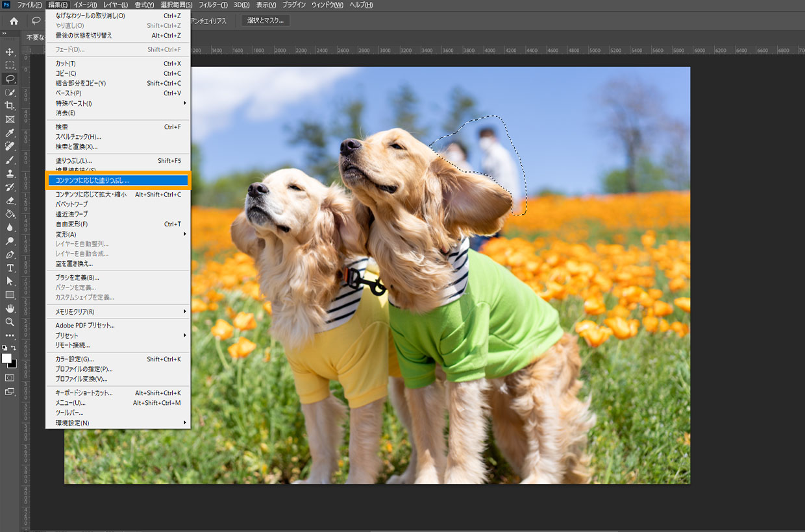Select the Eyedropper tool
805x532 pixels.
click(x=10, y=133)
